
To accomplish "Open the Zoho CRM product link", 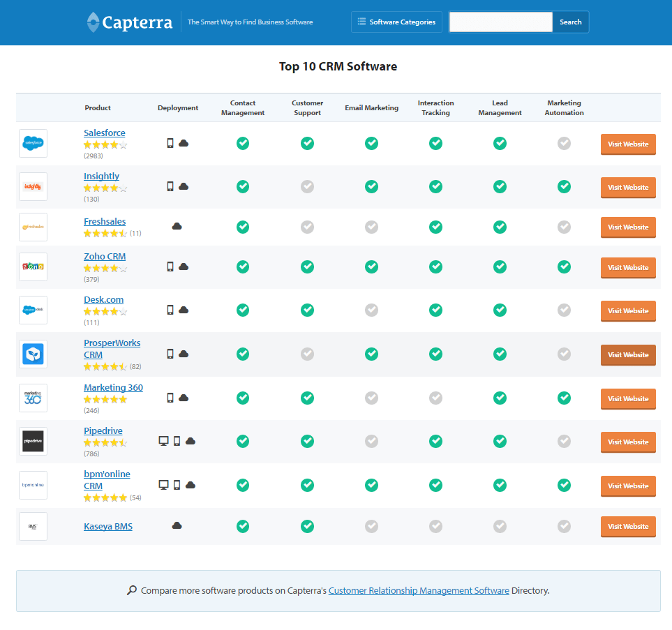I will pos(105,256).
